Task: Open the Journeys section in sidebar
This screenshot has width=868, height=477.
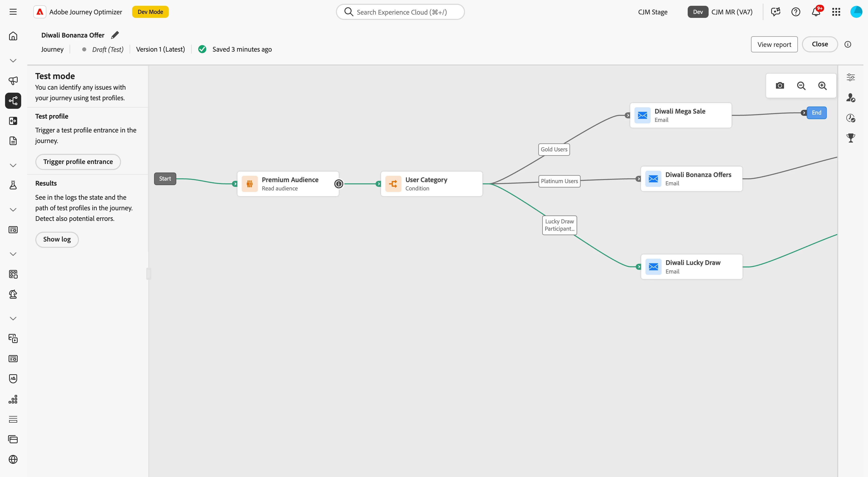Action: 13,101
